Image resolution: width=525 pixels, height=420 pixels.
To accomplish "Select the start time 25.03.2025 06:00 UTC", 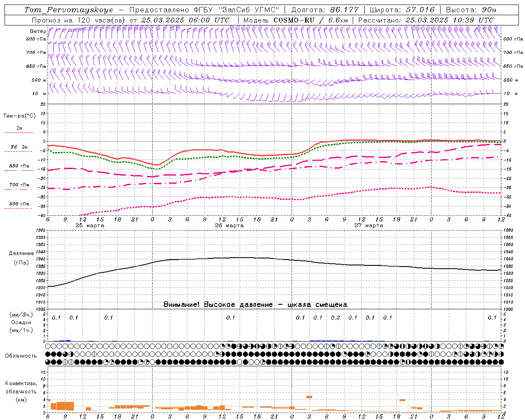I will click(185, 20).
